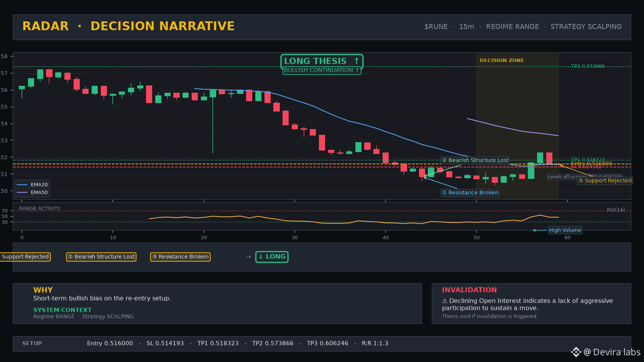Click the TP1 0.518323 level label on chart
This screenshot has width=644, height=362.
[588, 160]
